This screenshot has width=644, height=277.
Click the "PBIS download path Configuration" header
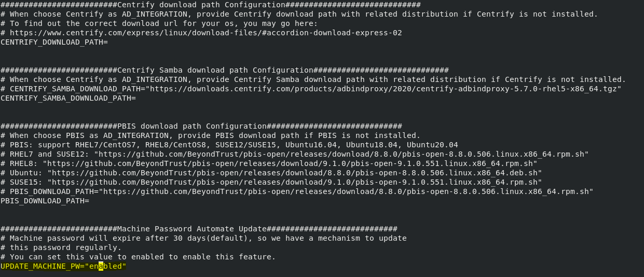tap(191, 126)
